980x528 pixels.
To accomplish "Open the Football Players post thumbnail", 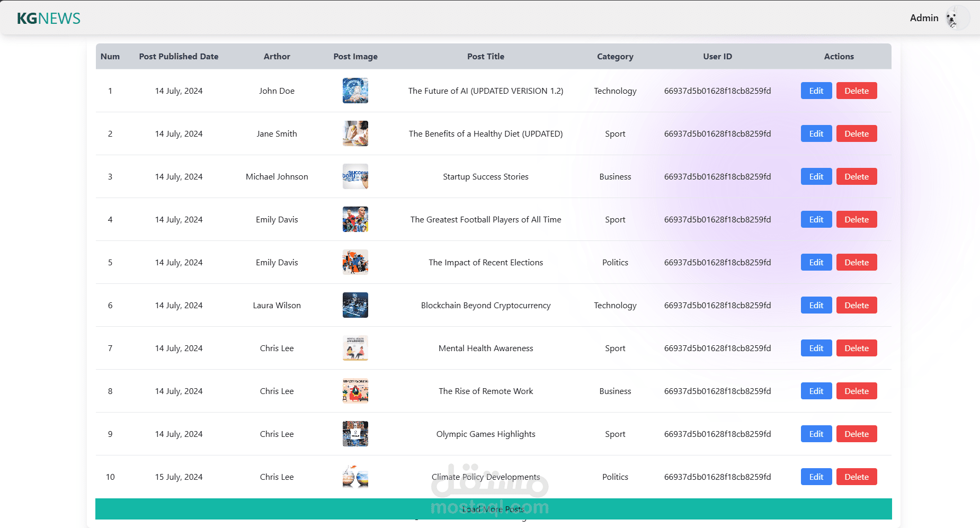I will tap(355, 219).
